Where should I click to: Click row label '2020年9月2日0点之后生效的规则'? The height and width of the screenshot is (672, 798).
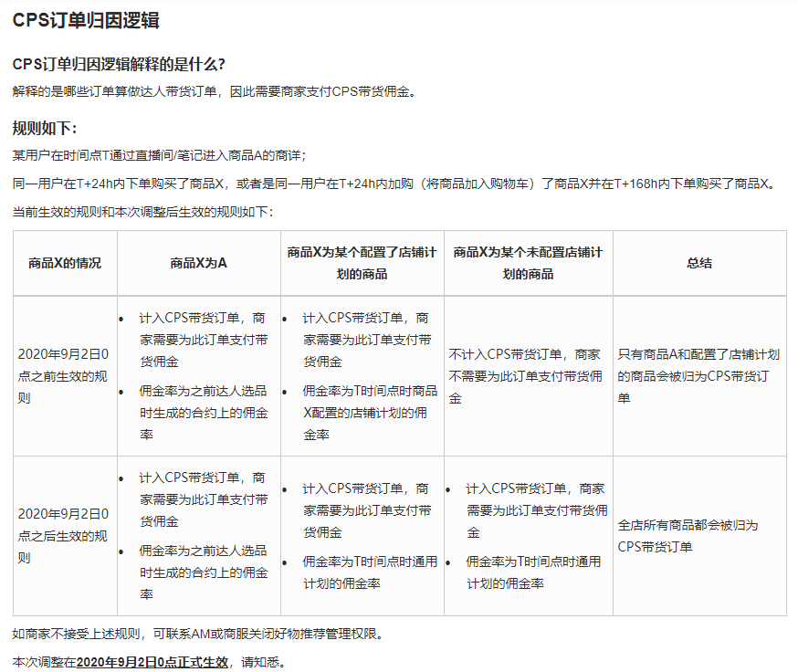point(63,536)
